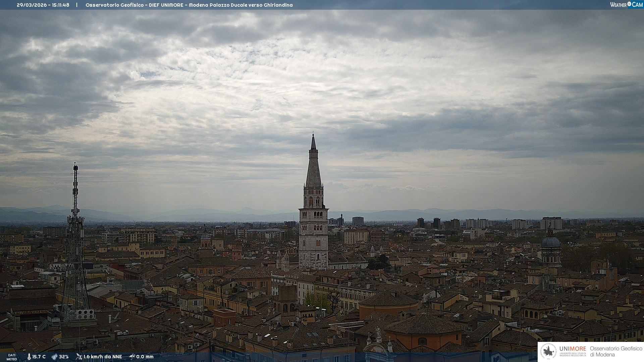Click the thermometer temperature icon

coord(29,357)
